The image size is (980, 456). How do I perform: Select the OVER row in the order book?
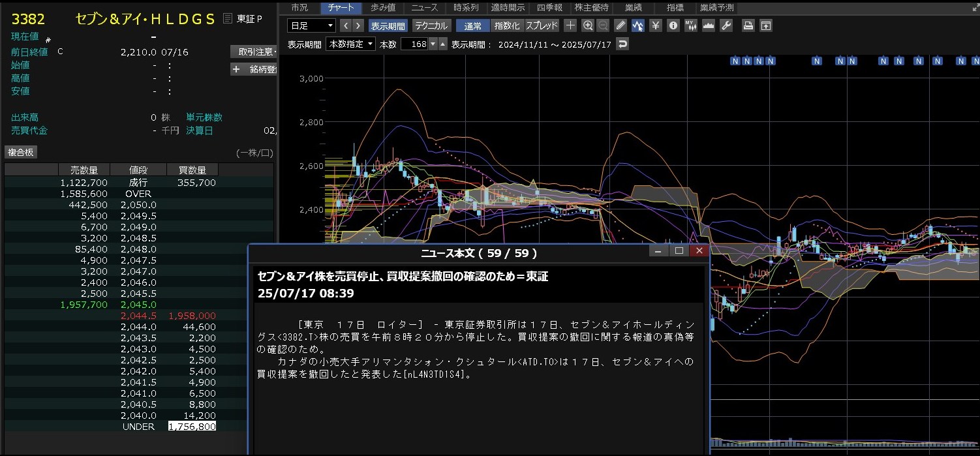pos(138,194)
